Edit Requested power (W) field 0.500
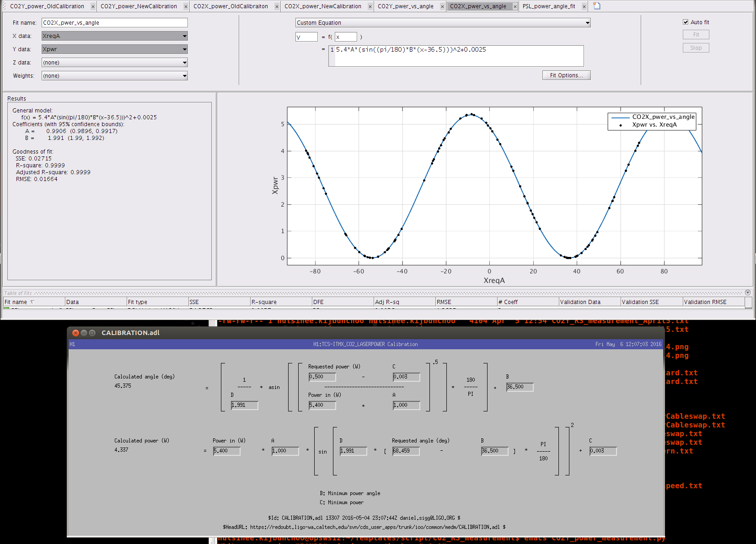756x544 pixels. (322, 377)
